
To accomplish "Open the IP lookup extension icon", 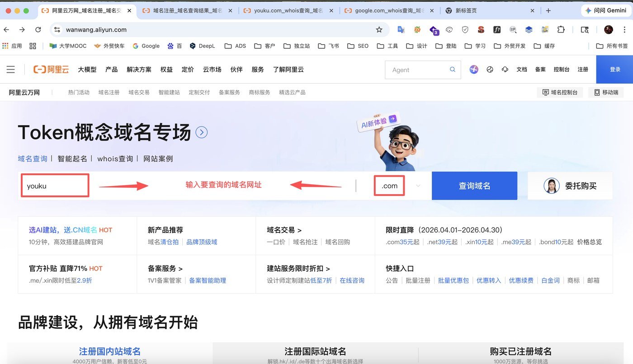I will [x=513, y=30].
